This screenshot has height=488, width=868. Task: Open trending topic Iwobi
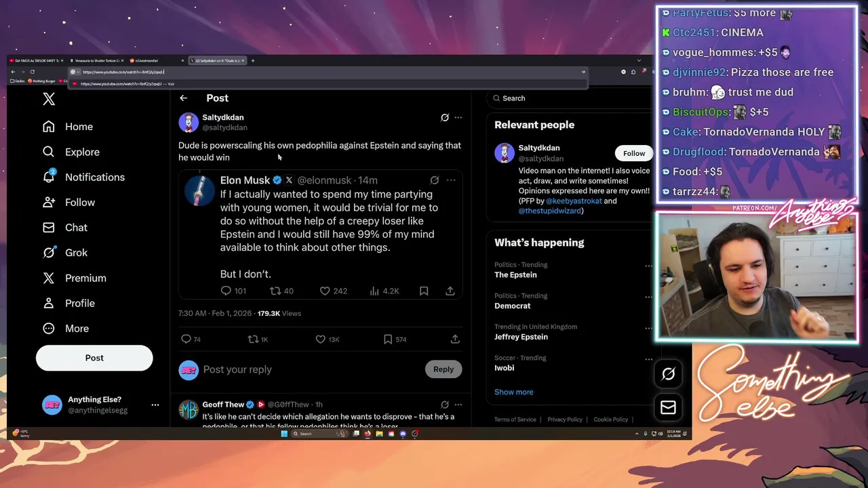click(505, 368)
